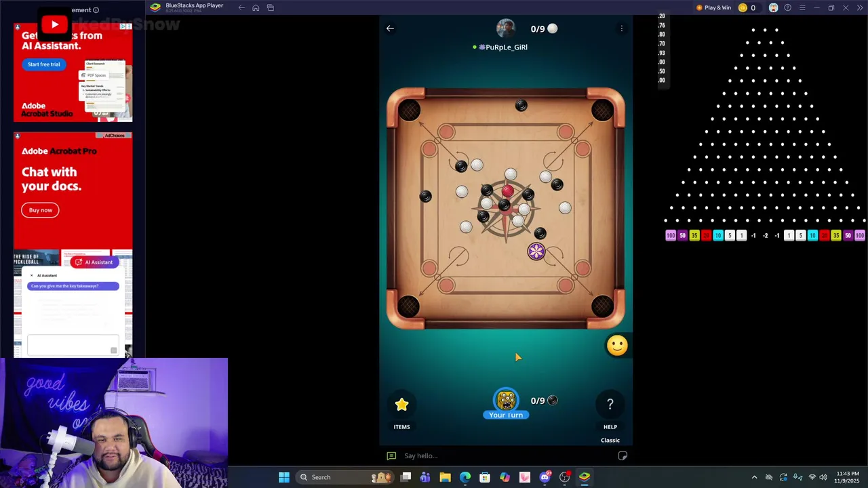
Task: Select the purple carrom striker
Action: click(536, 252)
